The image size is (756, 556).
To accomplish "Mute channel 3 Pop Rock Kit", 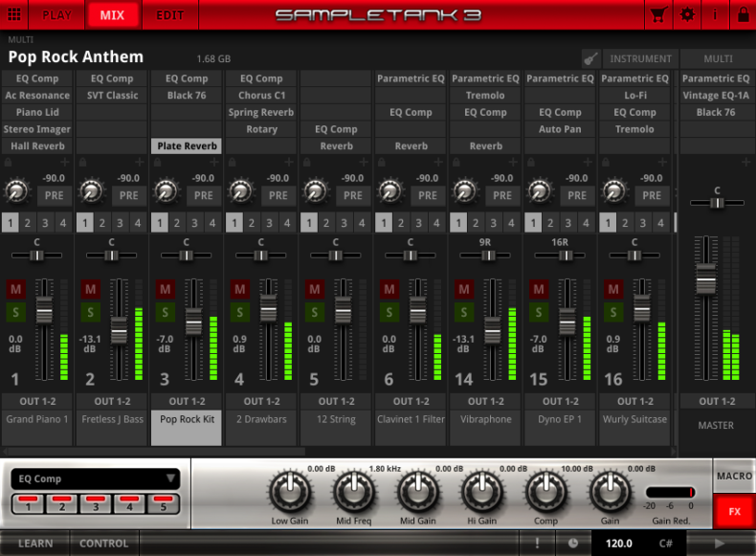I will 165,289.
